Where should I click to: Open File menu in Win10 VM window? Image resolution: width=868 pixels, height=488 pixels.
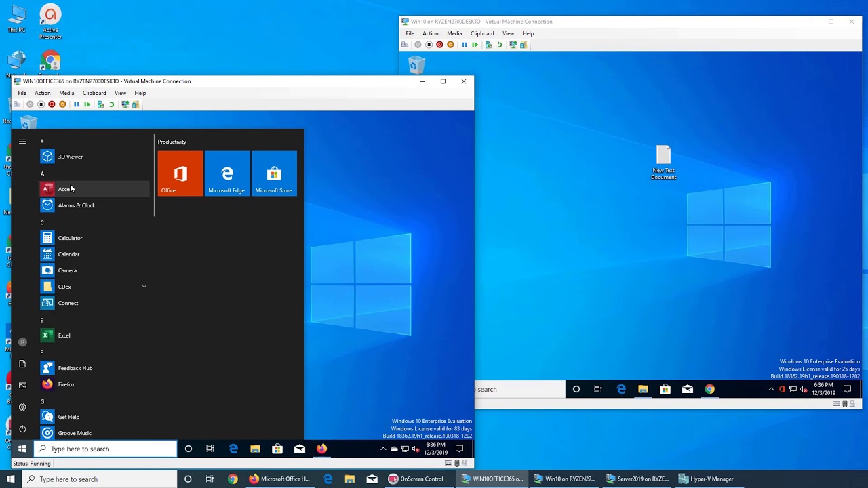pos(410,33)
